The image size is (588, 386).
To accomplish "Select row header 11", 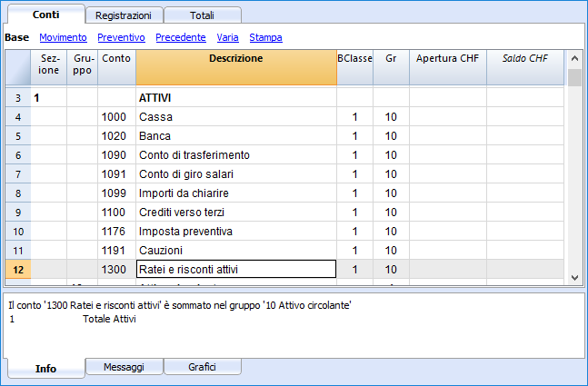I will pos(17,251).
